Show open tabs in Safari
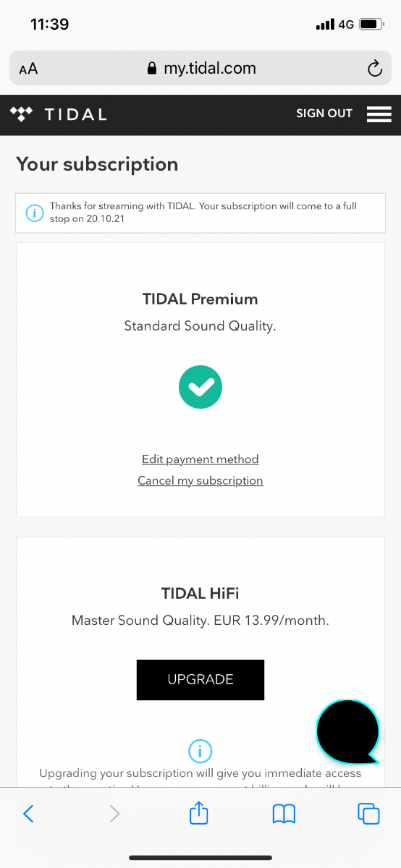 [369, 814]
